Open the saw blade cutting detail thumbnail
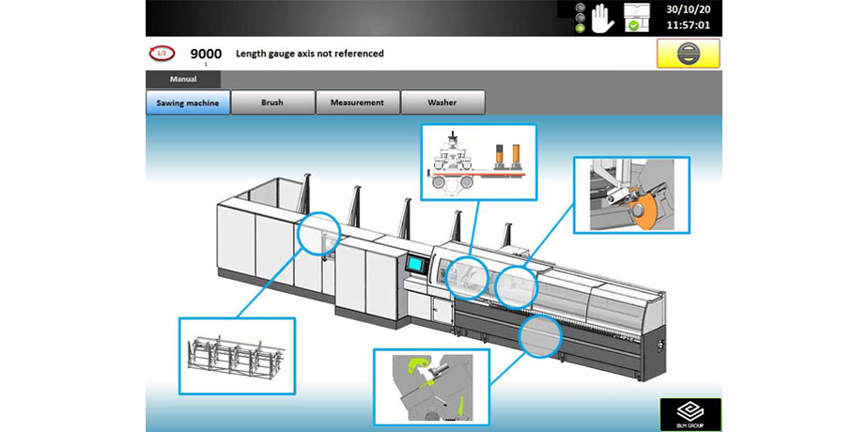This screenshot has height=432, width=868. (631, 194)
